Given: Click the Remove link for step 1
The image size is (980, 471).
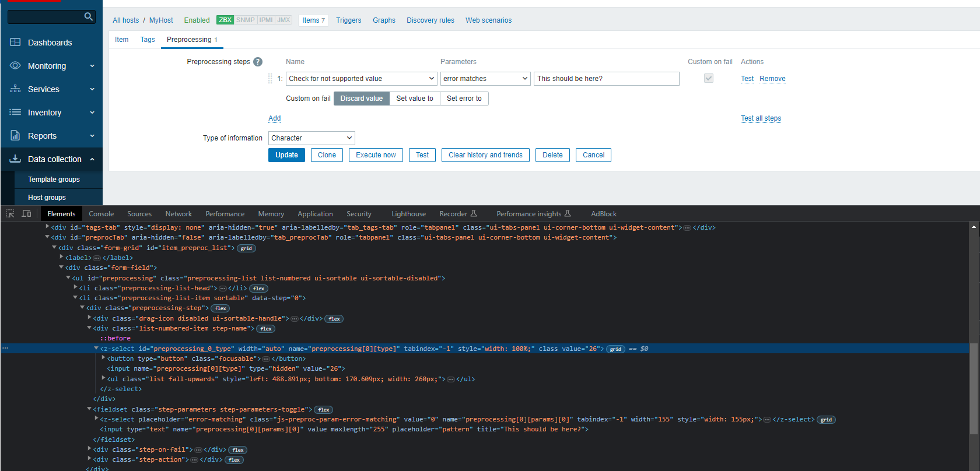Looking at the screenshot, I should [x=772, y=79].
